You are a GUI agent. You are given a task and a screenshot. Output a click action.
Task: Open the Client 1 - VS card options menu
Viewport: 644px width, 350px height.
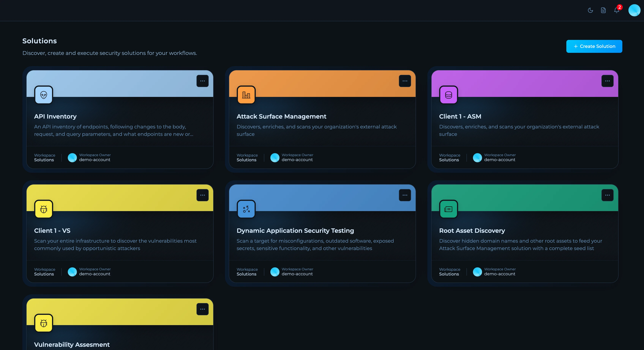tap(203, 195)
